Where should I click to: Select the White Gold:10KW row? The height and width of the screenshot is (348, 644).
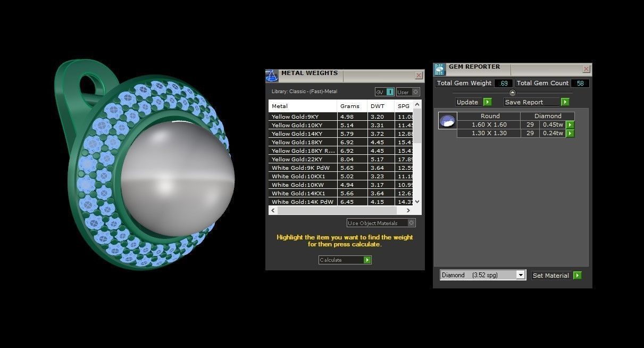pyautogui.click(x=341, y=185)
